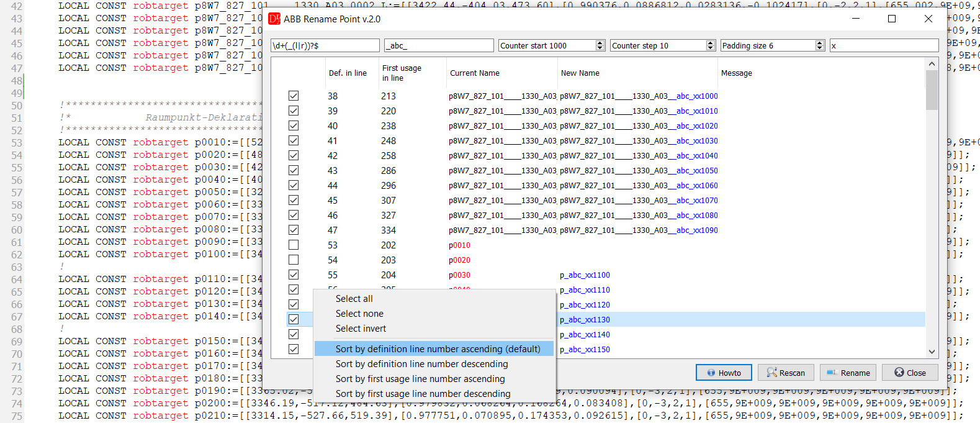The height and width of the screenshot is (423, 980).
Task: Click the Rescan button
Action: point(786,373)
